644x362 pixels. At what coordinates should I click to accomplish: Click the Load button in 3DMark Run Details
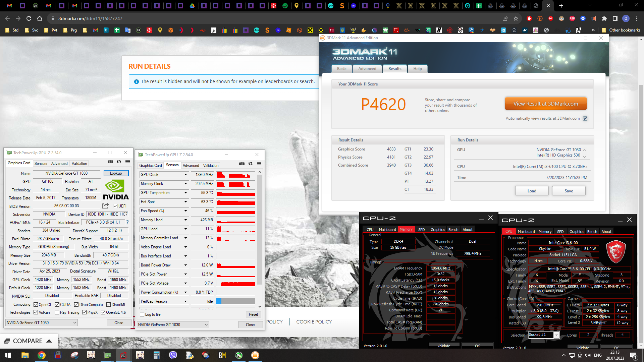(x=532, y=191)
